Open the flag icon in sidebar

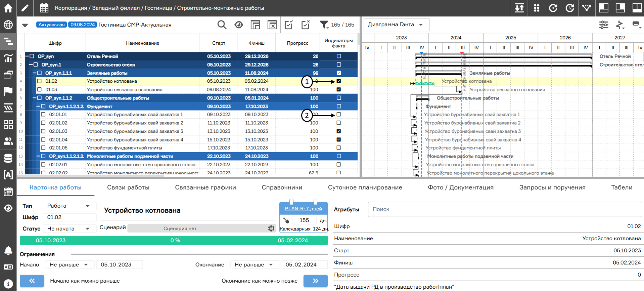pyautogui.click(x=8, y=91)
